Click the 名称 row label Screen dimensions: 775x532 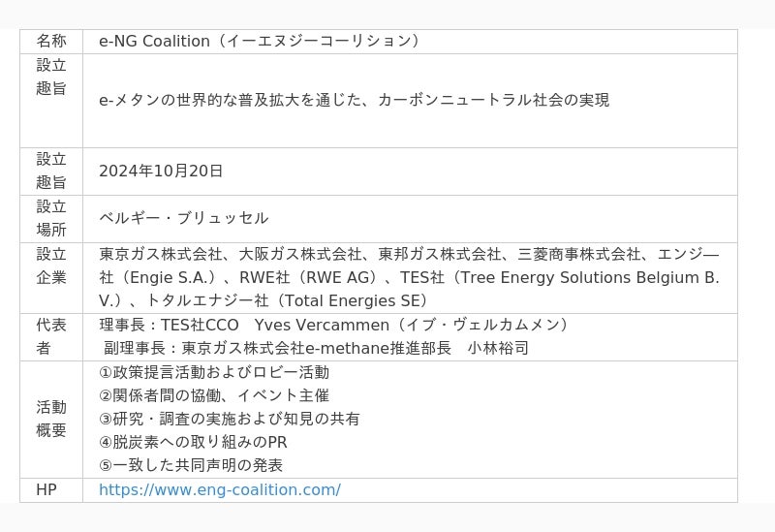[x=51, y=42]
